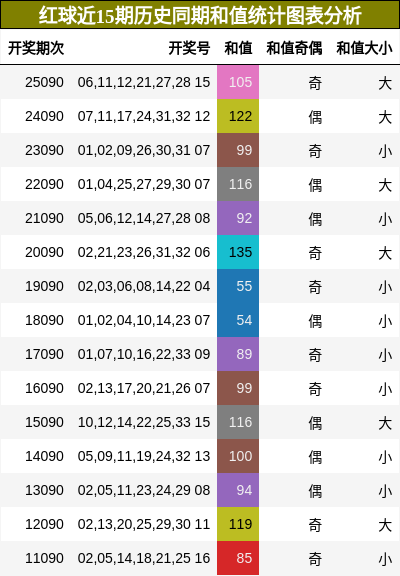Image resolution: width=400 pixels, height=576 pixels.
Task: Click the purple sum cell 92
Action: (x=238, y=218)
